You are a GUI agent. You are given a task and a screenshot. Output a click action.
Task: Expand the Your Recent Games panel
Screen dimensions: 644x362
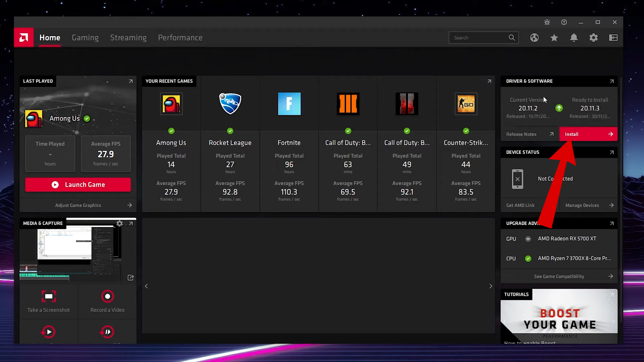tap(489, 81)
